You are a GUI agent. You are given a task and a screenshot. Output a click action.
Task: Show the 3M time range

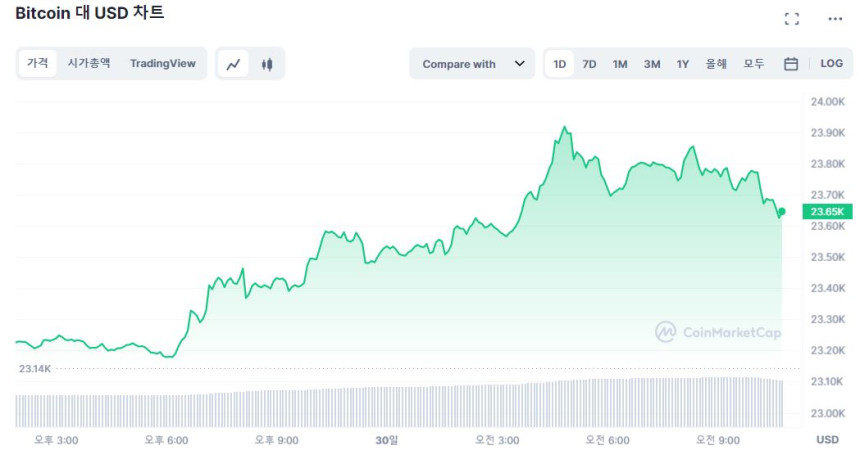652,64
